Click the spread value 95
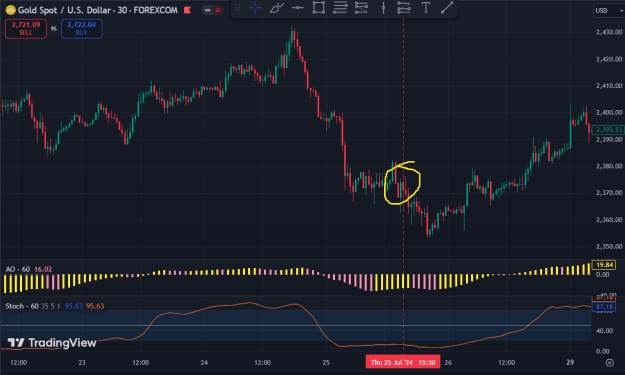This screenshot has height=375, width=625. pos(54,29)
